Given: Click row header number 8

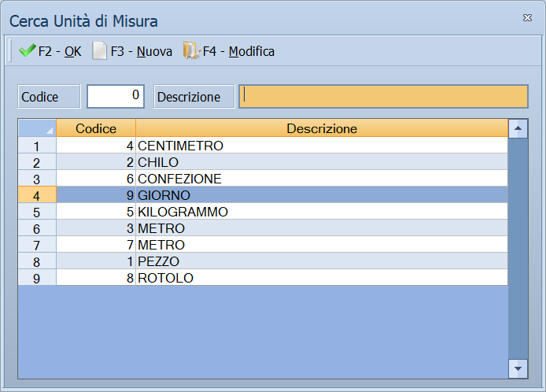Looking at the screenshot, I should (x=37, y=261).
